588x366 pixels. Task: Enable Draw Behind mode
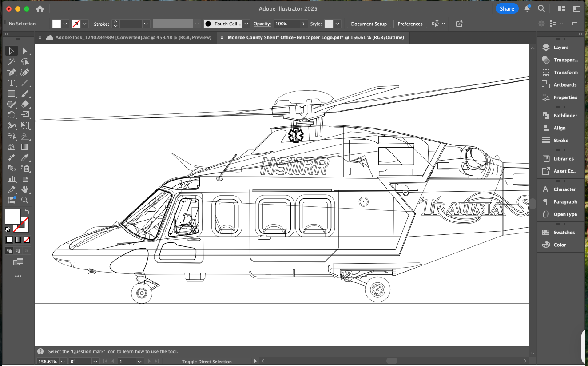tap(18, 251)
